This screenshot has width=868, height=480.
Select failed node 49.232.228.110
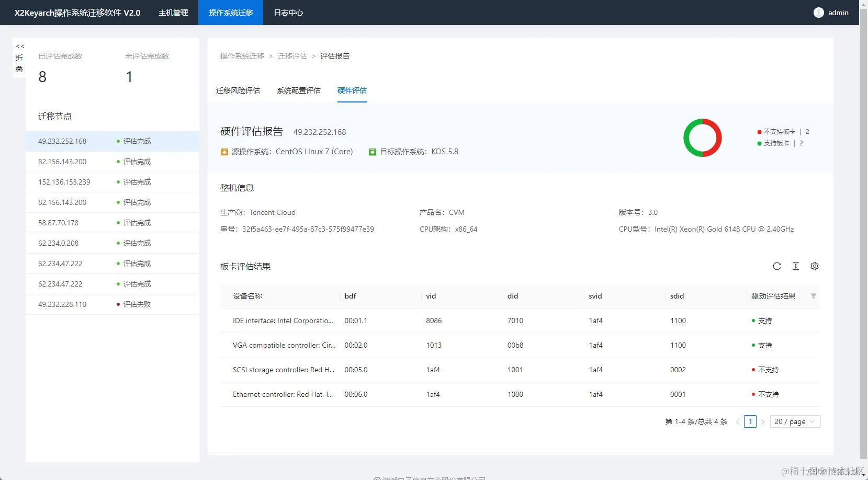coord(112,304)
